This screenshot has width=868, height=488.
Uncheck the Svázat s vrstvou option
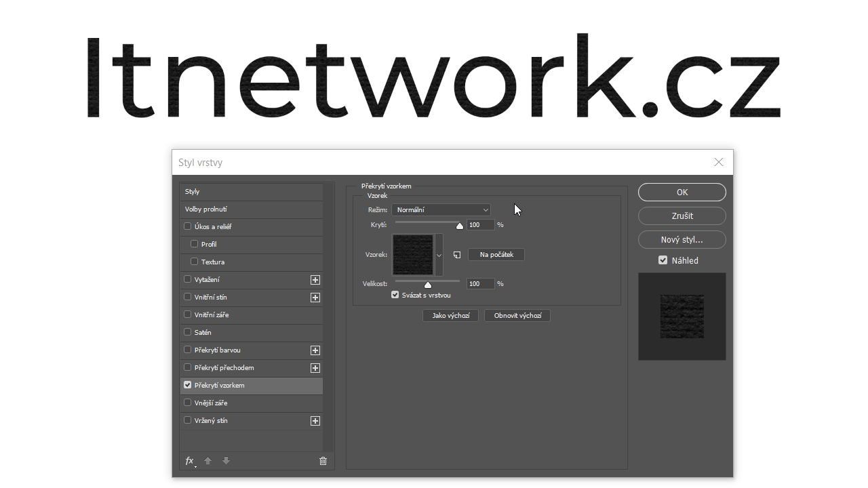pos(395,295)
